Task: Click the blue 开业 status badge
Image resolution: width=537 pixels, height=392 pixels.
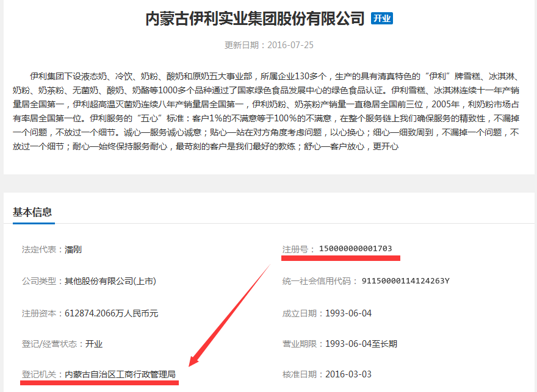Action: point(382,18)
